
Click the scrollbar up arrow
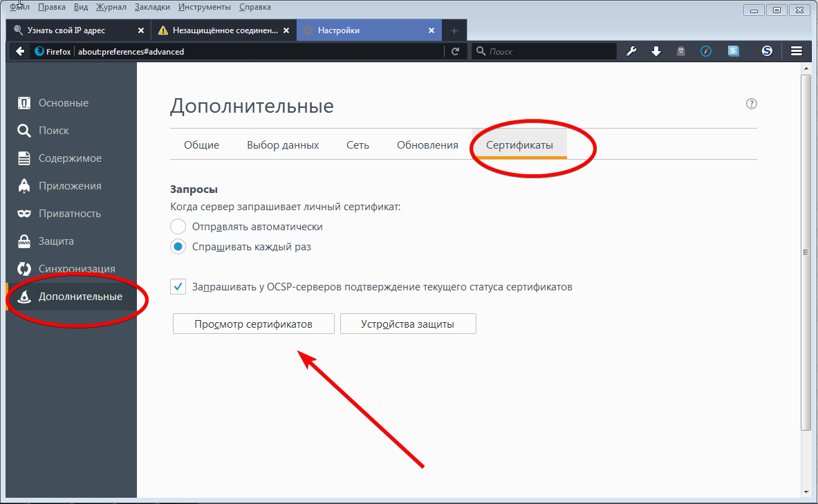click(x=806, y=68)
